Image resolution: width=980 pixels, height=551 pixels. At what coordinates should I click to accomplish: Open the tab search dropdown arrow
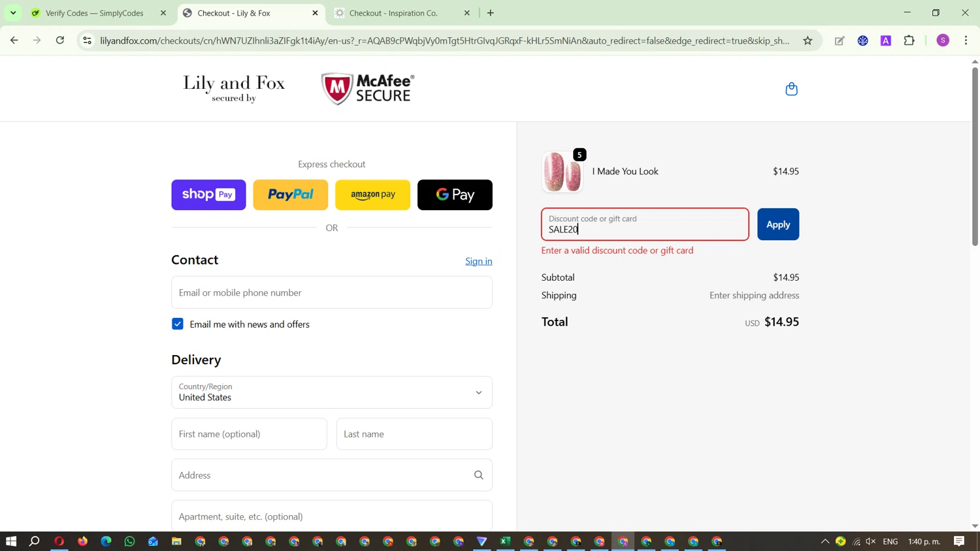13,13
